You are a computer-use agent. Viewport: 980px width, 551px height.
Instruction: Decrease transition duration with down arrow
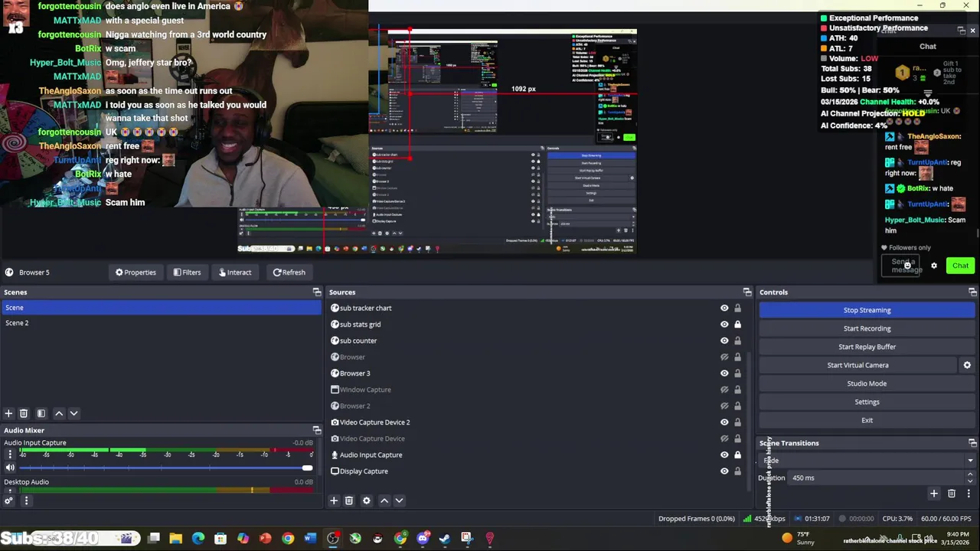(x=970, y=481)
